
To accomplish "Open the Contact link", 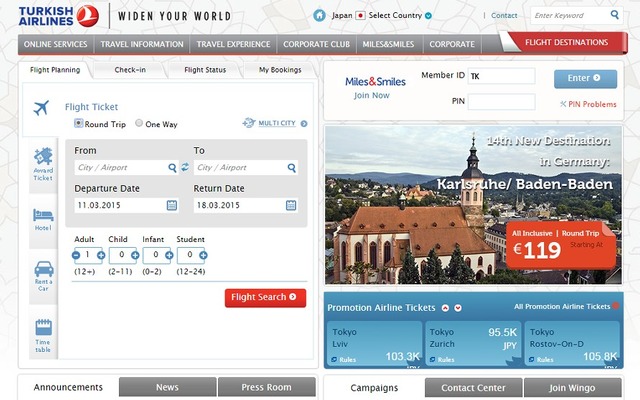I will tap(504, 16).
